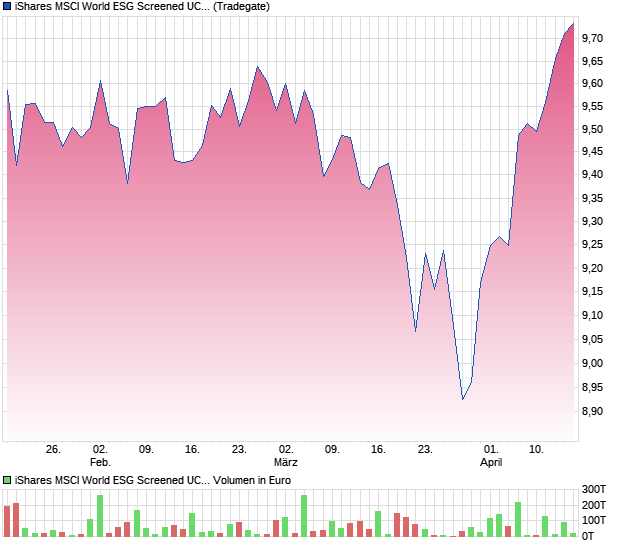Click the 'März' month label

285,462
